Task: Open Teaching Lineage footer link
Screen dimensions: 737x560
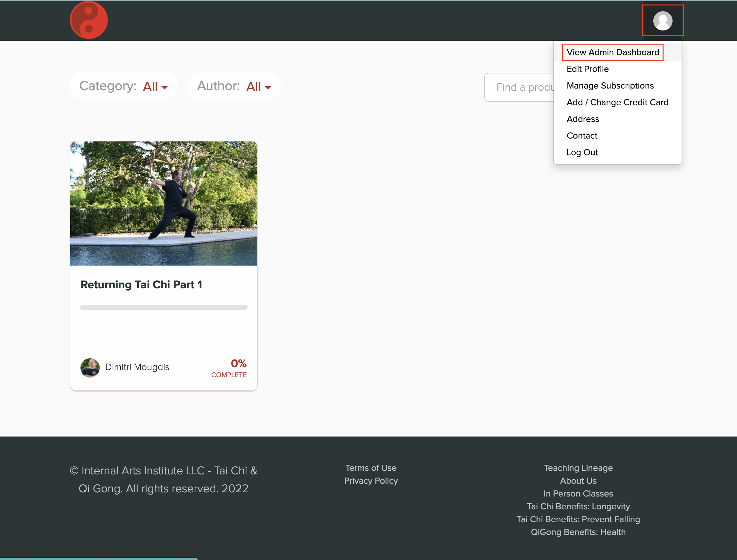Action: (x=578, y=468)
